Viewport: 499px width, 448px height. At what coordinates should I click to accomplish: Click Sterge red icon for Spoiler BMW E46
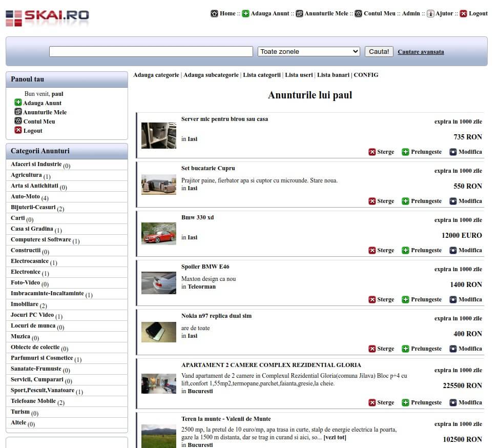(x=372, y=300)
